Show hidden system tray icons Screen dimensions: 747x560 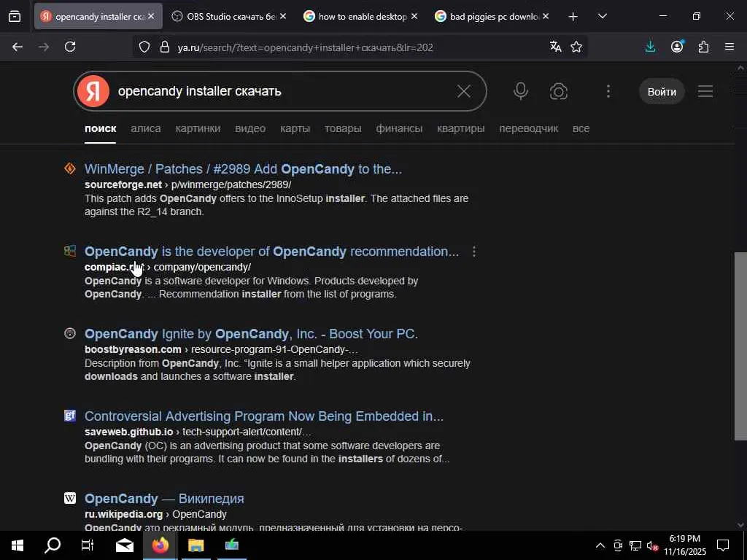(600, 545)
